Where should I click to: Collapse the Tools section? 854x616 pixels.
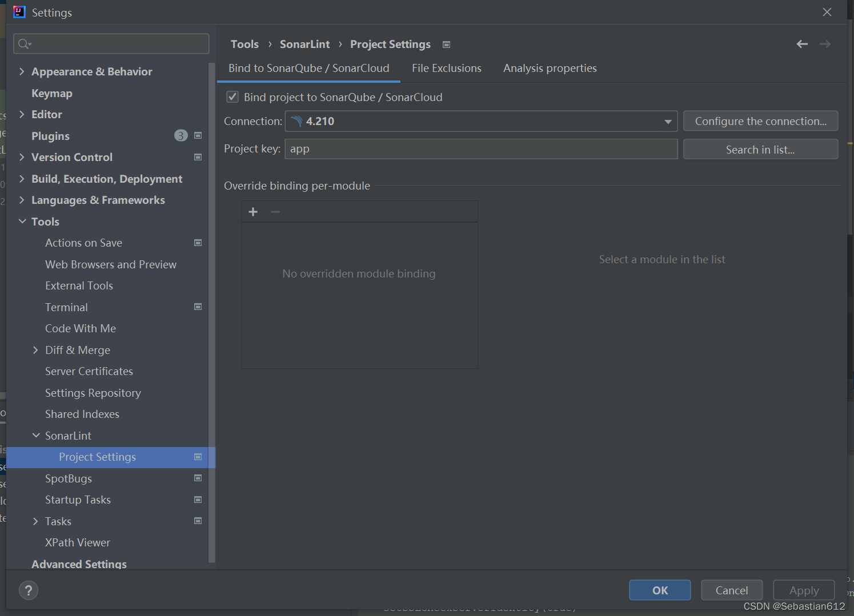(22, 222)
